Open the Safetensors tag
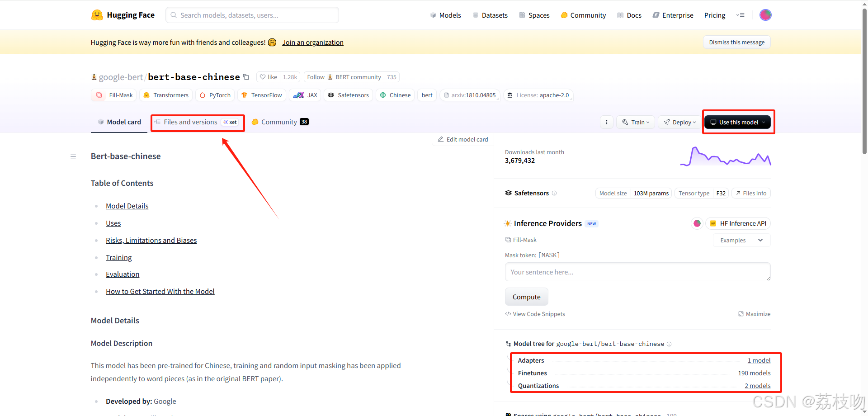The height and width of the screenshot is (416, 868). (349, 95)
